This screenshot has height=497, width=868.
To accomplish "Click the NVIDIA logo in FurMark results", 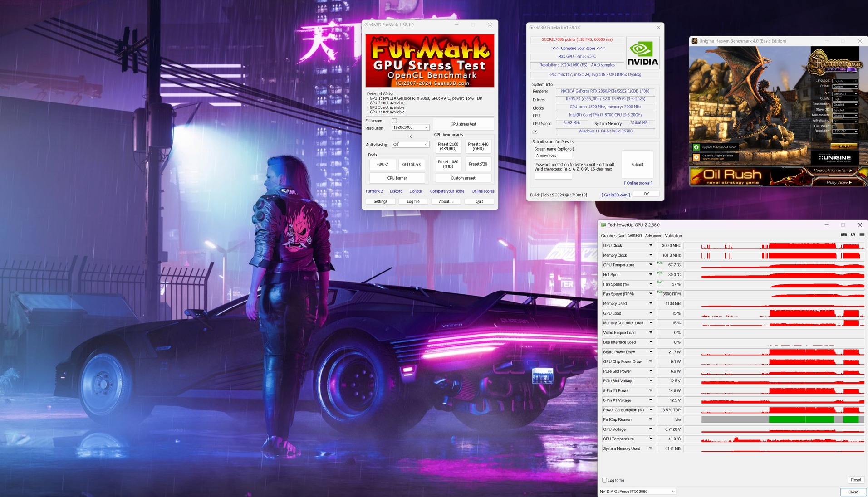I will [x=642, y=53].
